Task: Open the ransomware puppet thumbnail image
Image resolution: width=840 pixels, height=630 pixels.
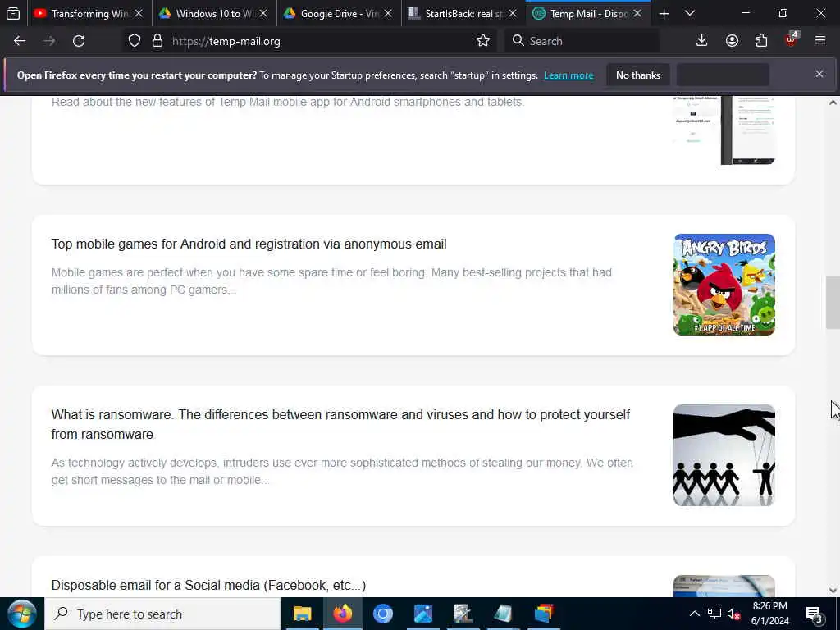Action: [x=724, y=455]
